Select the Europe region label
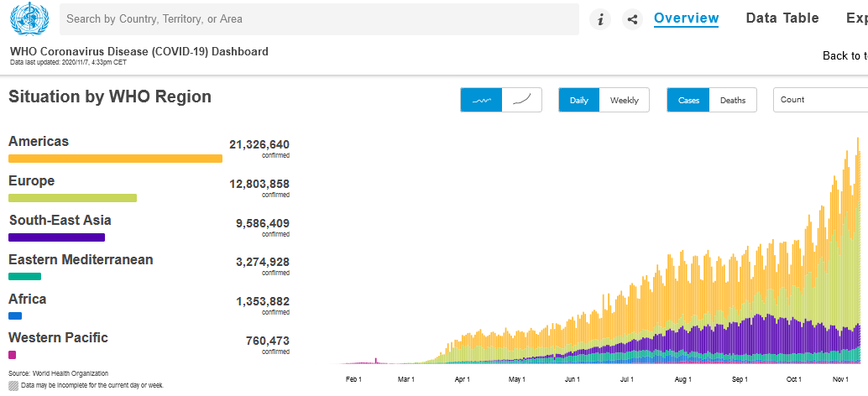 pyautogui.click(x=32, y=181)
